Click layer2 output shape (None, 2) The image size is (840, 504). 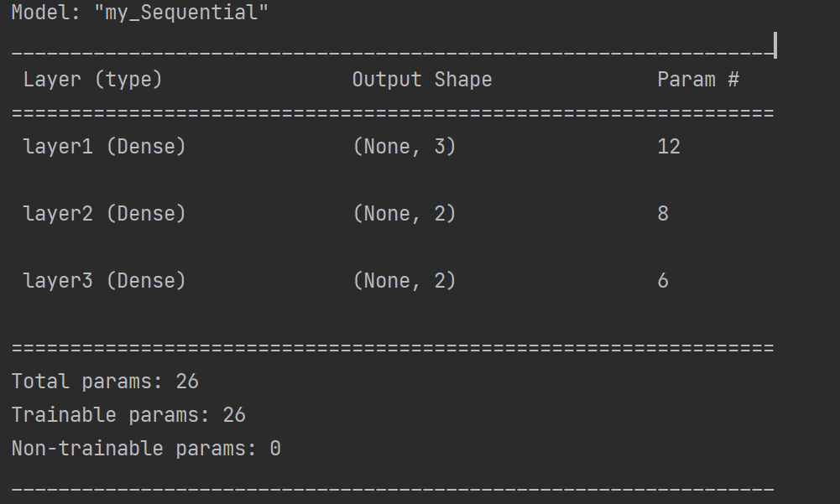pyautogui.click(x=404, y=213)
